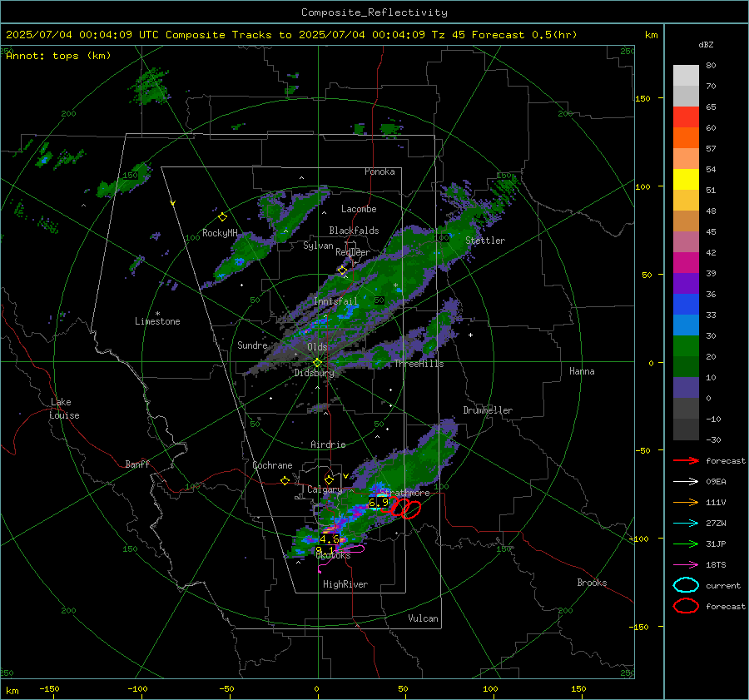Click the cyan 'current' ellipse legend icon
749x700 pixels.
coord(686,585)
